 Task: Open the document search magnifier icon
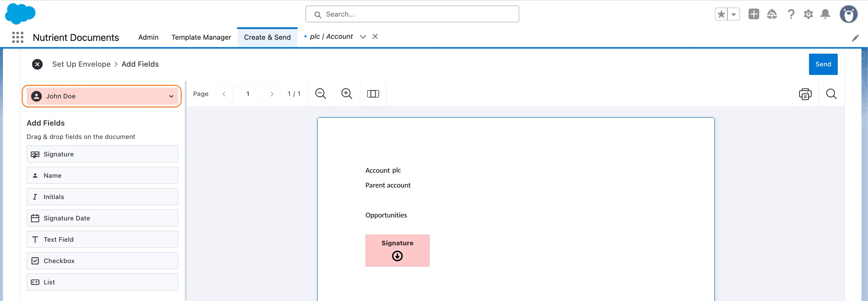pos(831,94)
